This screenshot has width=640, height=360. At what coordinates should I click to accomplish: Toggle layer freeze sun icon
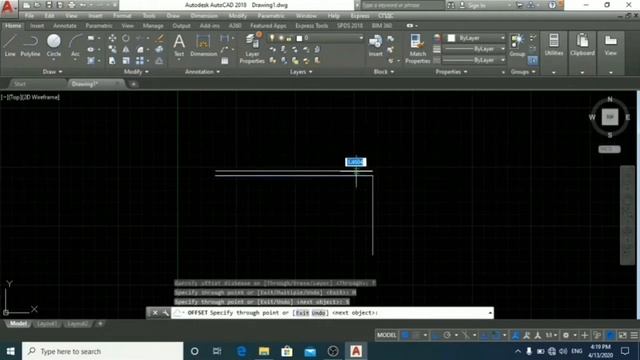click(x=281, y=38)
